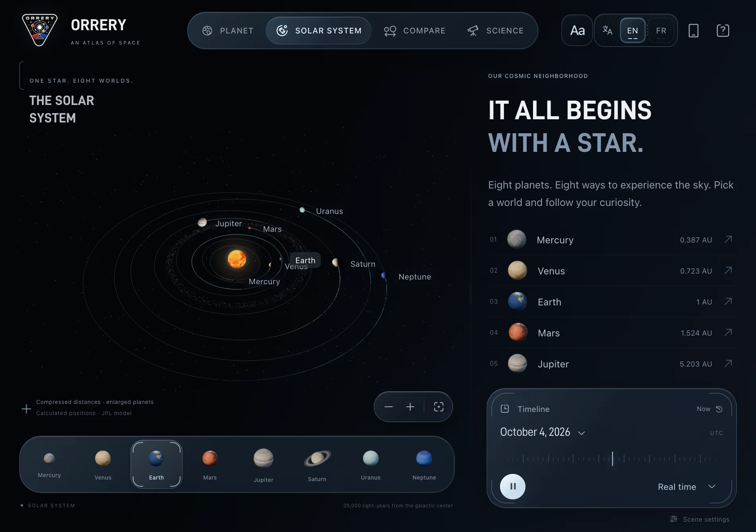Zoom in with the plus button
This screenshot has width=756, height=532.
410,407
